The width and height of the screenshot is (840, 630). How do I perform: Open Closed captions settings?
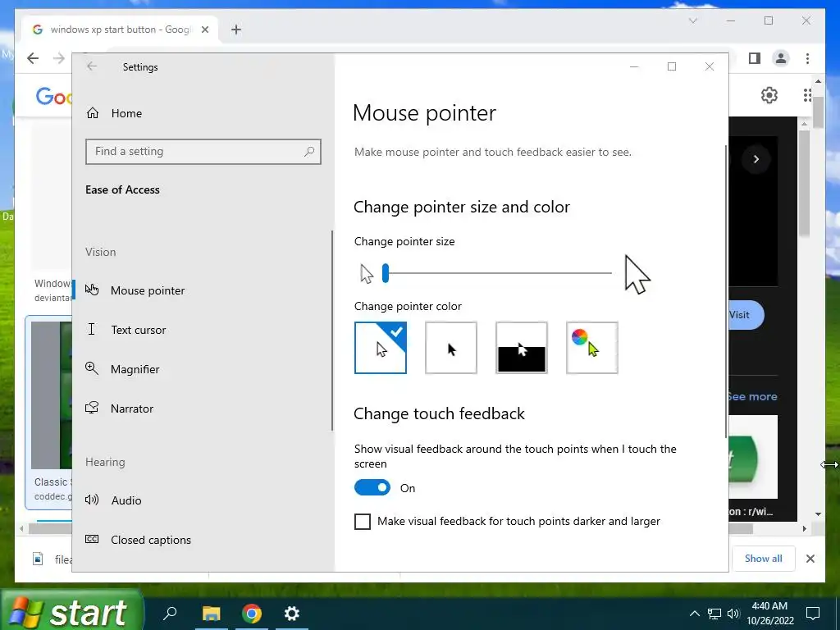coord(138,540)
